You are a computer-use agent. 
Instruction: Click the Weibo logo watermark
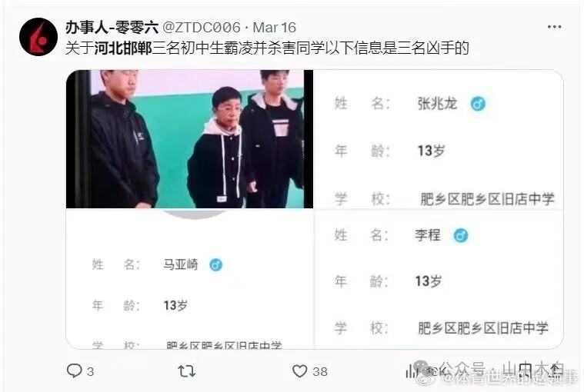point(426,380)
